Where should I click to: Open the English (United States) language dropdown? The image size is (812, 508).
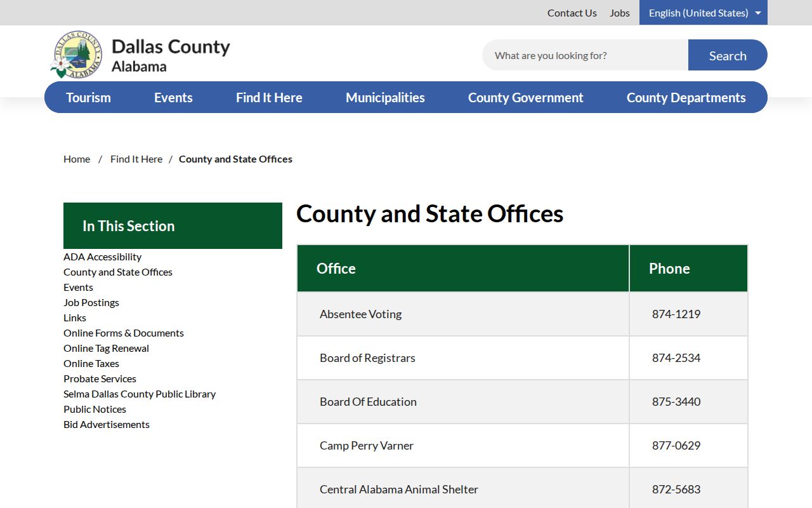click(x=704, y=13)
